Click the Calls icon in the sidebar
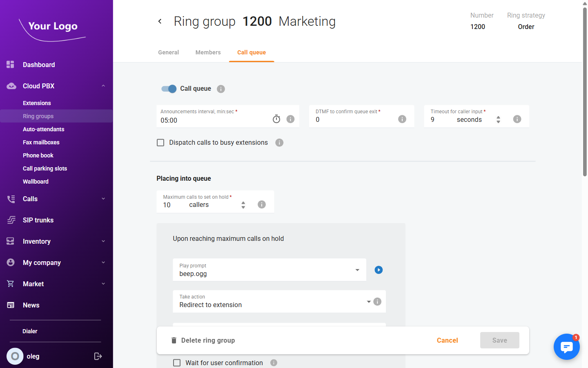This screenshot has height=368, width=588. pos(11,199)
